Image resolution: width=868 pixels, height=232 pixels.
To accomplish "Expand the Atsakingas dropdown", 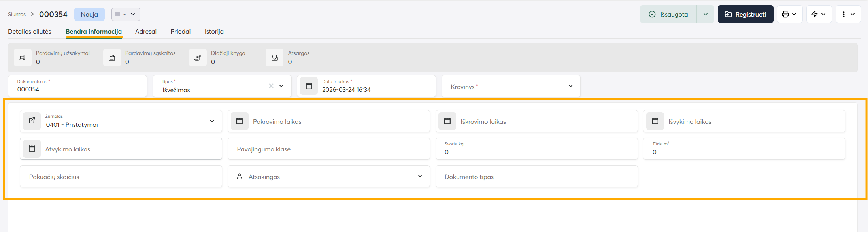I will point(420,176).
